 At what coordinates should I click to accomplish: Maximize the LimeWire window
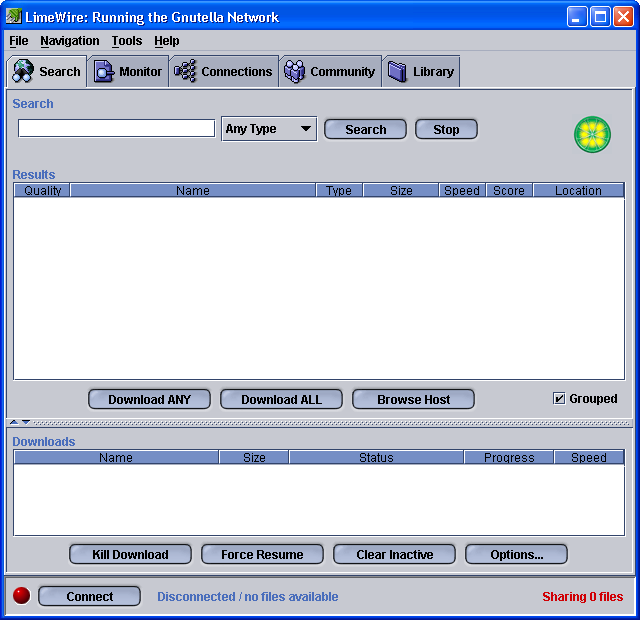click(x=600, y=17)
